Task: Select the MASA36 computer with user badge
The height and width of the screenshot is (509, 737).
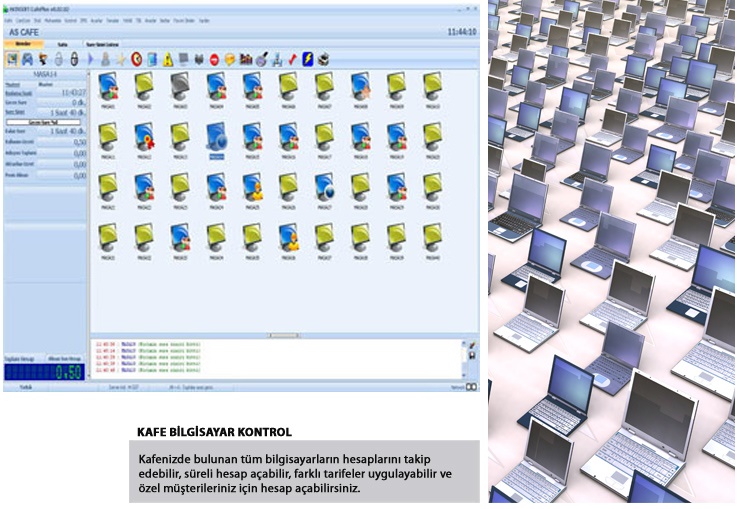Action: pos(288,237)
